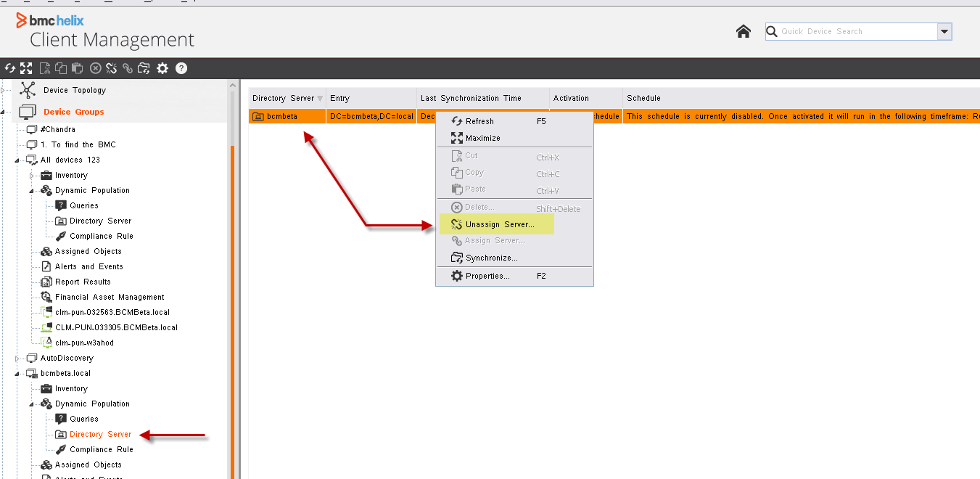Select device clm-pun-032563.BCMBeta.local
Image resolution: width=980 pixels, height=479 pixels.
point(112,312)
